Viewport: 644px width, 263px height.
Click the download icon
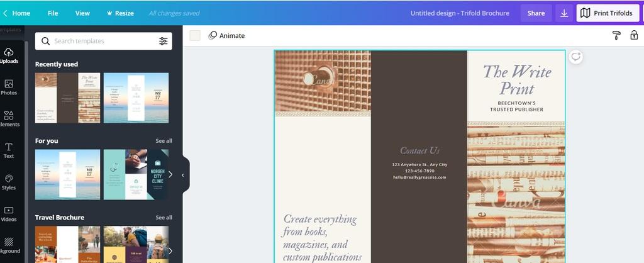tap(564, 13)
